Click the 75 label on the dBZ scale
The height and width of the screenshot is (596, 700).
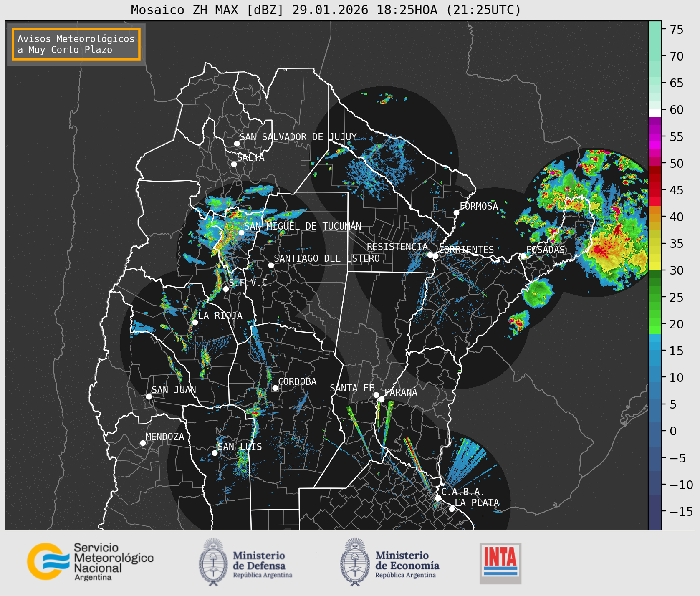pyautogui.click(x=677, y=30)
